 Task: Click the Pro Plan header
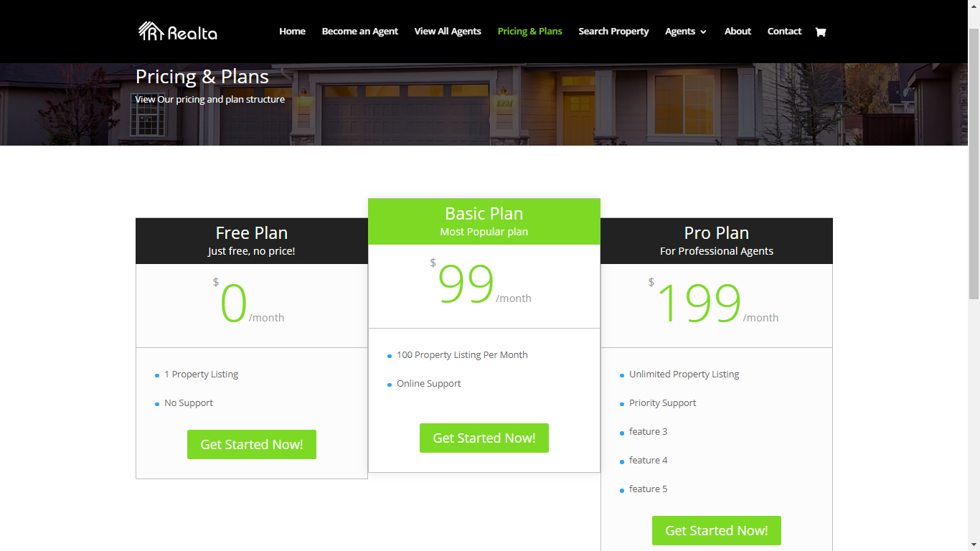click(x=717, y=241)
